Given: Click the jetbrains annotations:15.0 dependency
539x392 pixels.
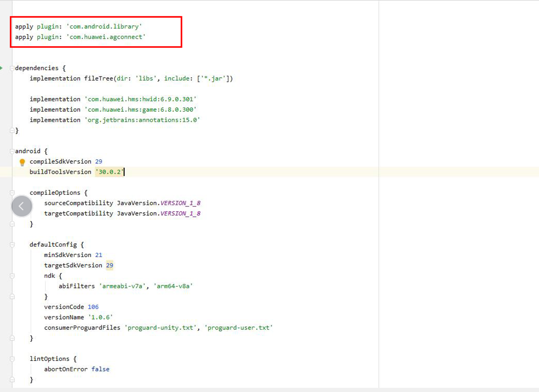Looking at the screenshot, I should 142,120.
